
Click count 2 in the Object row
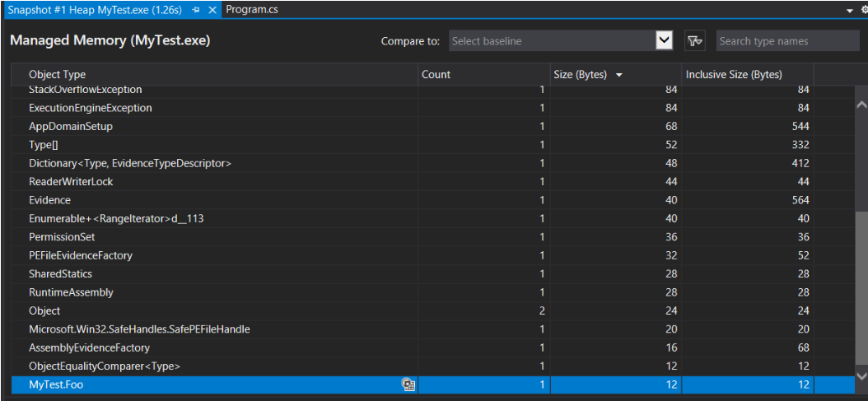[x=542, y=310]
